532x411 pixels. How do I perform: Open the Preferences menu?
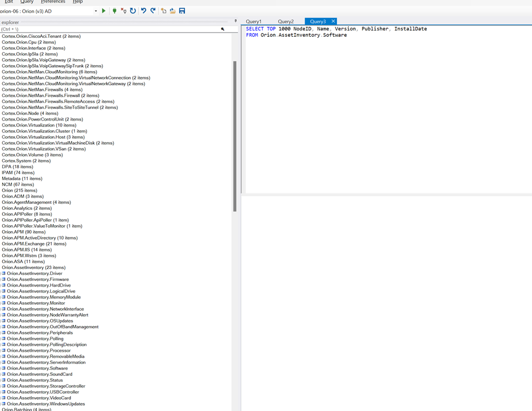pos(53,2)
